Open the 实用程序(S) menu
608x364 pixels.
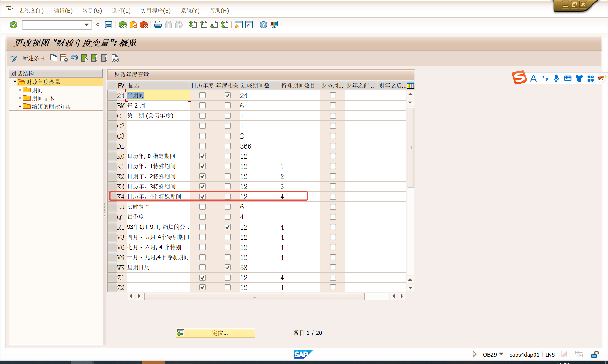155,11
